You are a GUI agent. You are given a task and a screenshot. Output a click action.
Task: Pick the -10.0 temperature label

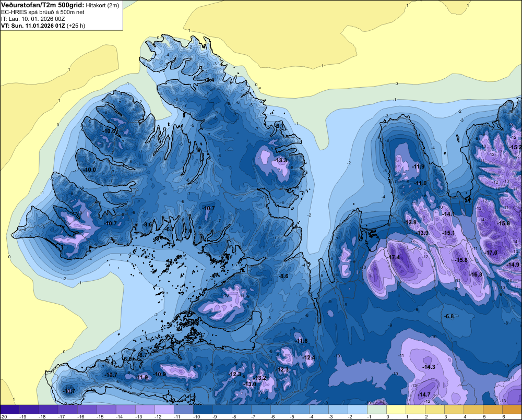click(x=90, y=170)
